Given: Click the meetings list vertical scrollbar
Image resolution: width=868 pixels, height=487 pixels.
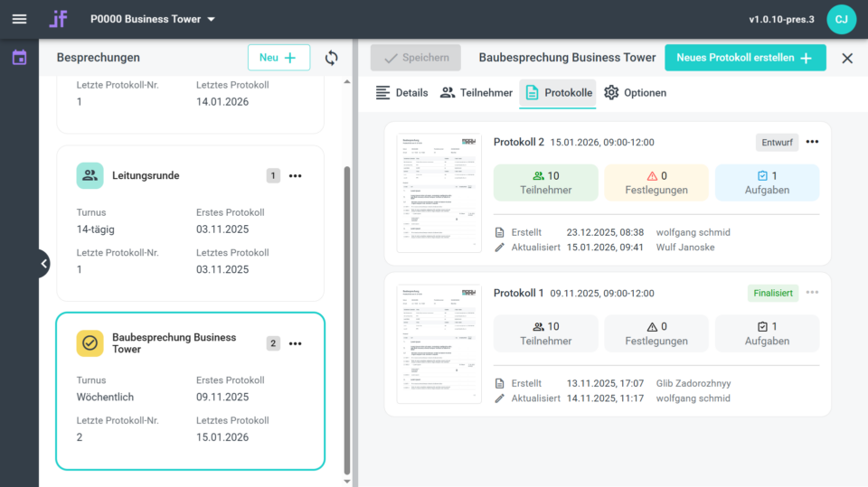Looking at the screenshot, I should point(348,316).
